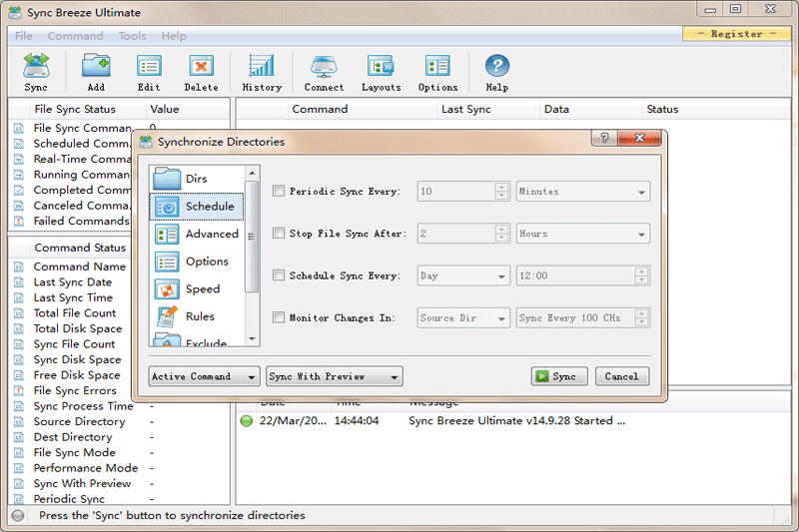The width and height of the screenshot is (799, 532).
Task: Click the Stop File Sync value field showing 2
Action: point(456,234)
